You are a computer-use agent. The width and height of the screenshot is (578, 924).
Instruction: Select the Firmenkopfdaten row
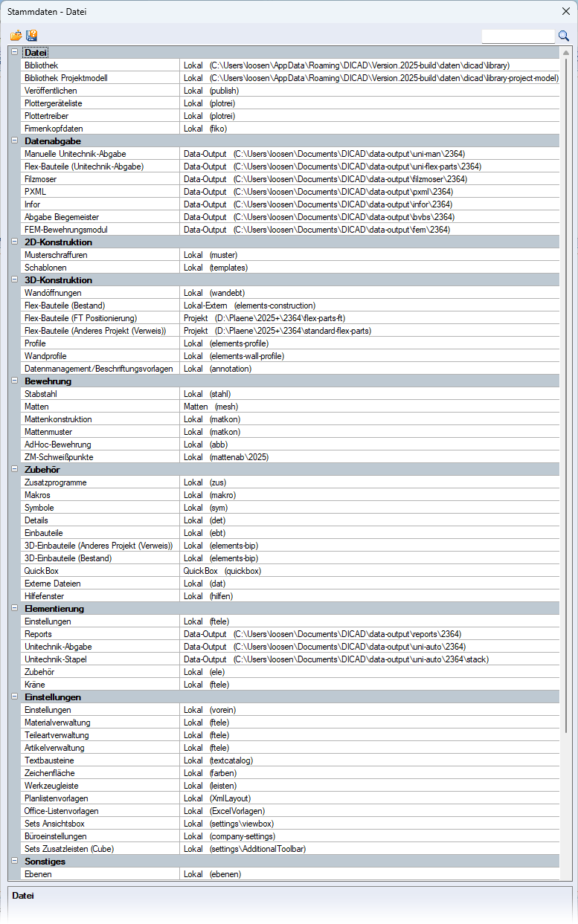pos(290,129)
